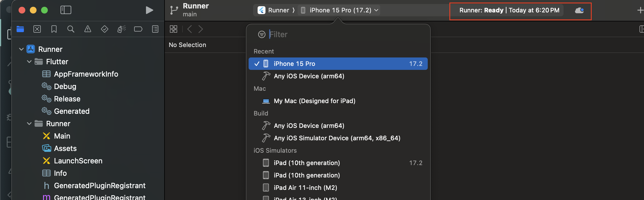The width and height of the screenshot is (644, 200).
Task: Open the Source Control navigator
Action: pos(37,29)
